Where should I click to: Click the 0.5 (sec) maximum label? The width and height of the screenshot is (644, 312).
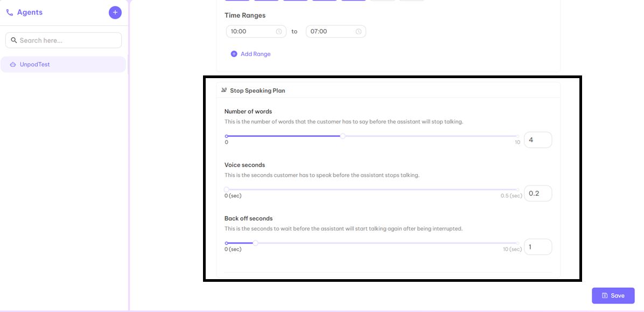click(x=512, y=196)
